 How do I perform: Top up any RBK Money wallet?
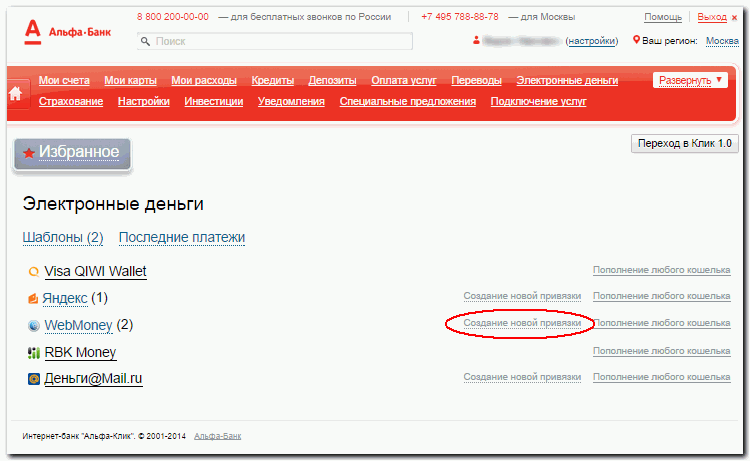662,351
